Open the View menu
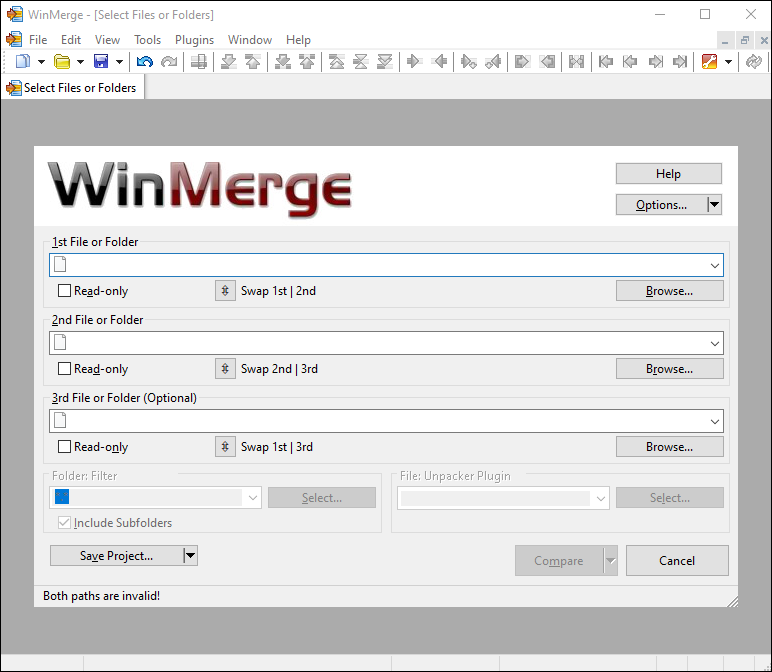 [107, 40]
